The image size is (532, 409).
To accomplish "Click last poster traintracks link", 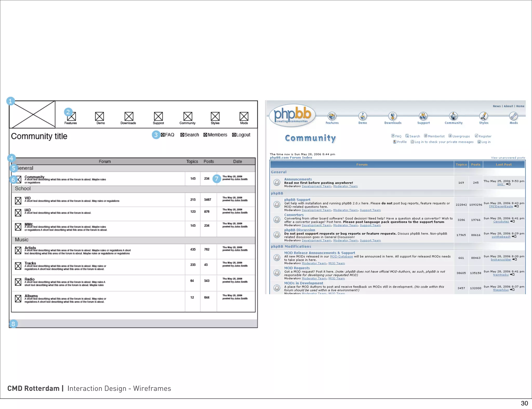I will click(x=501, y=275).
